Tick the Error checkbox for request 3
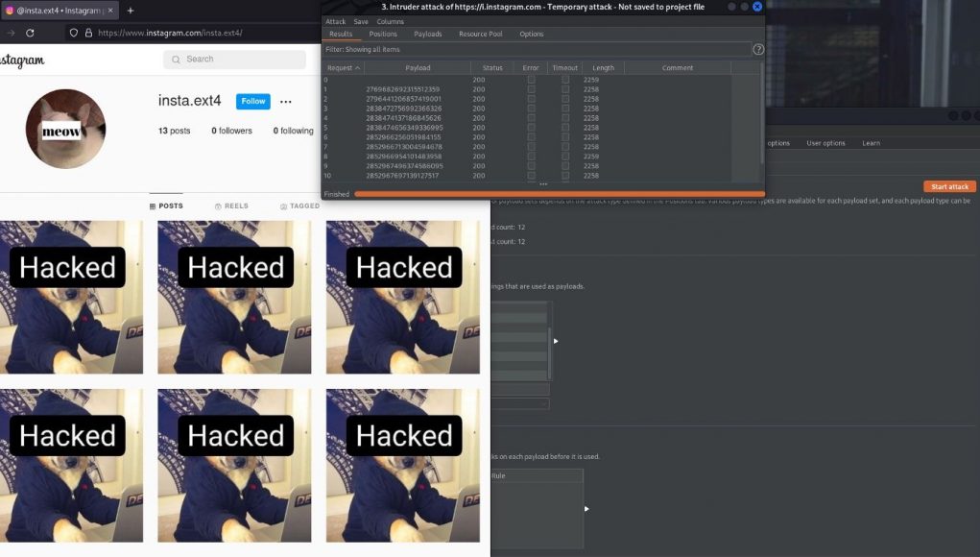The height and width of the screenshot is (557, 980). pyautogui.click(x=531, y=109)
